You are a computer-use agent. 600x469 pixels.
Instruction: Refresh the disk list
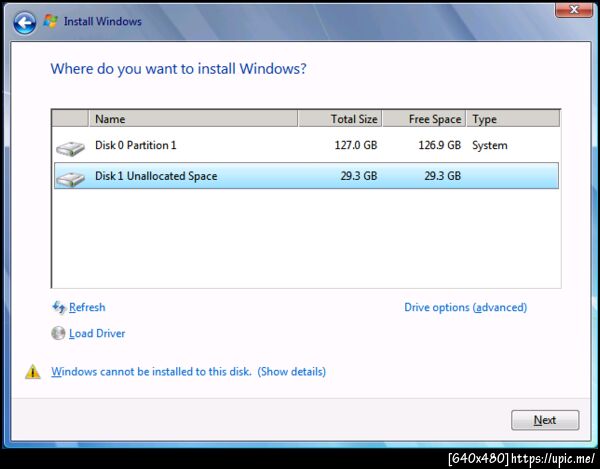point(87,307)
